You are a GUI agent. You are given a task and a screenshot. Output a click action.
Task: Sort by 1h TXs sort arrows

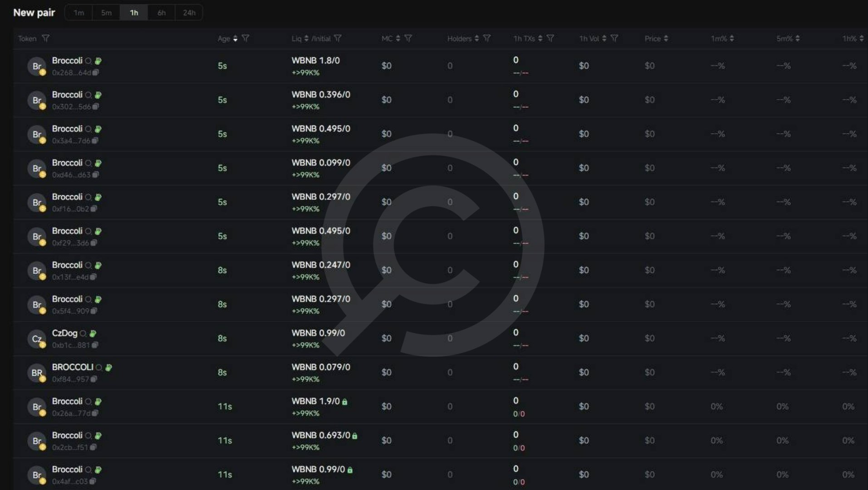click(x=540, y=39)
